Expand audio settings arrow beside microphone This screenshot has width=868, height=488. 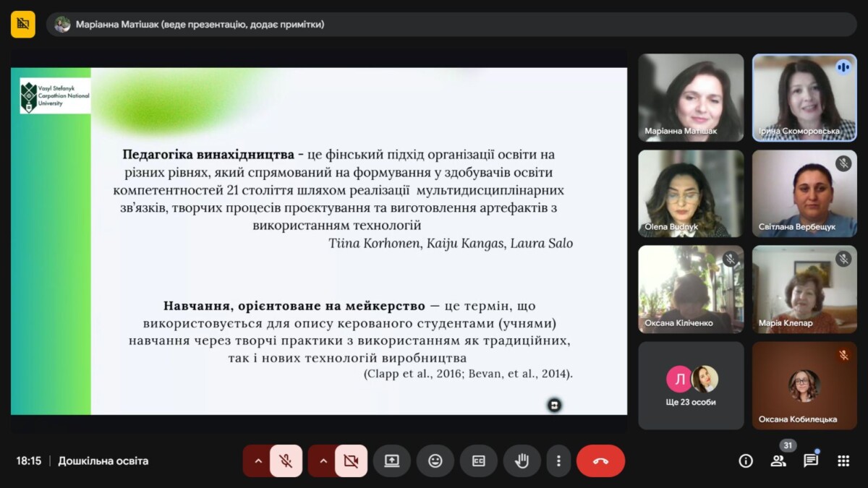[258, 461]
